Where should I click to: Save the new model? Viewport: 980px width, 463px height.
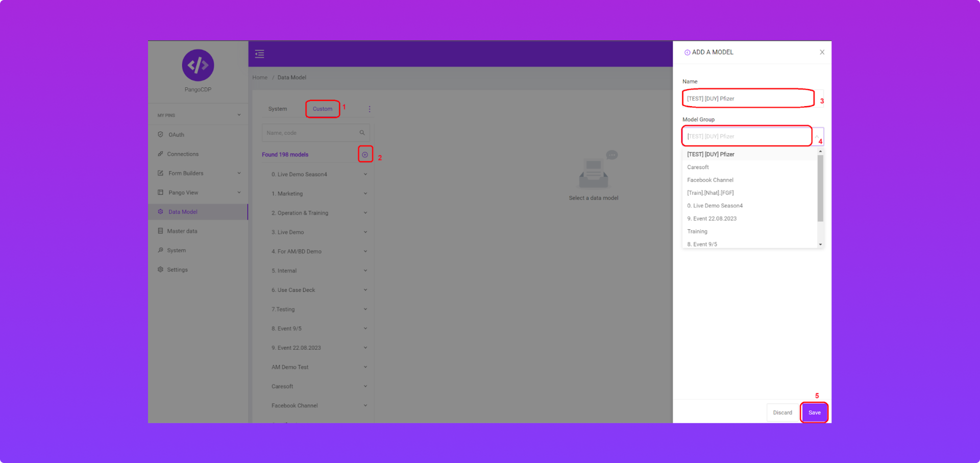pos(814,412)
